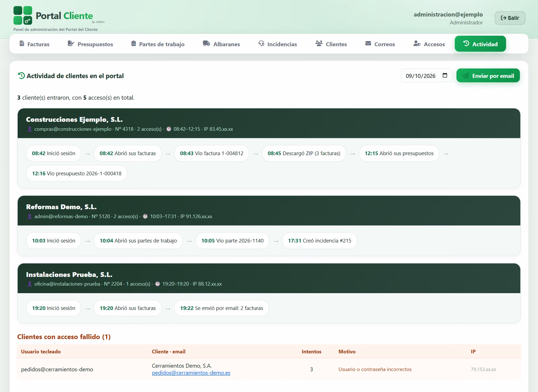
Task: Select the Actividad tab
Action: coord(480,44)
